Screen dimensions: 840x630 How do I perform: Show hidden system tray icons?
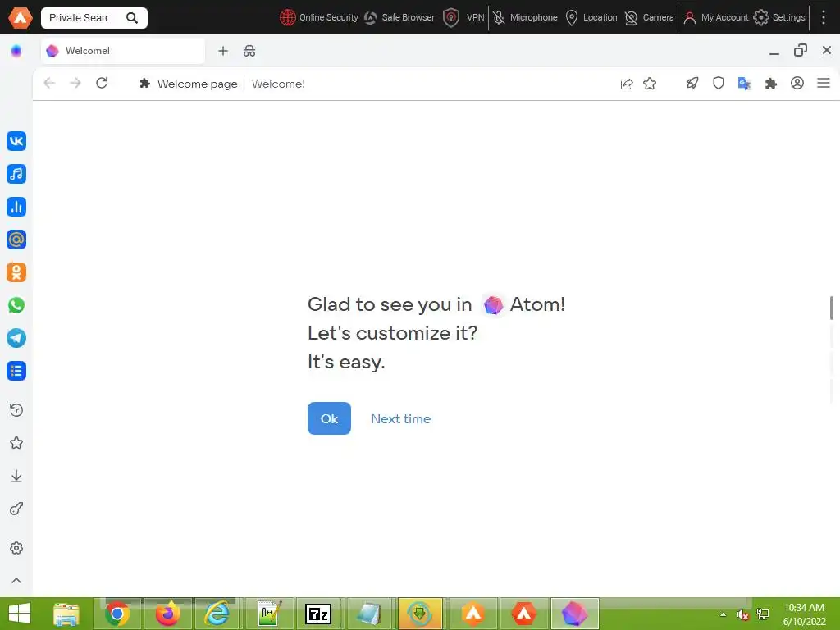(x=724, y=614)
